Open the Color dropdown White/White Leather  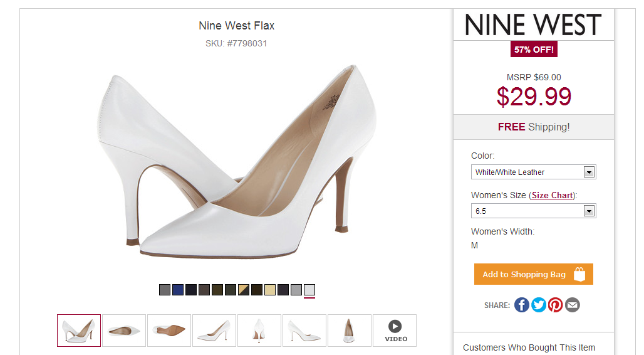[533, 172]
